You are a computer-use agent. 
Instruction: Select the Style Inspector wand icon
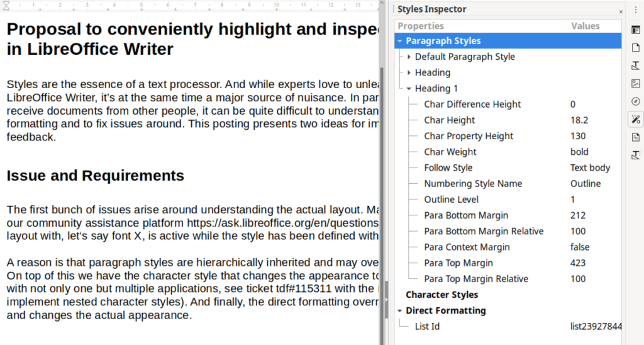[636, 119]
